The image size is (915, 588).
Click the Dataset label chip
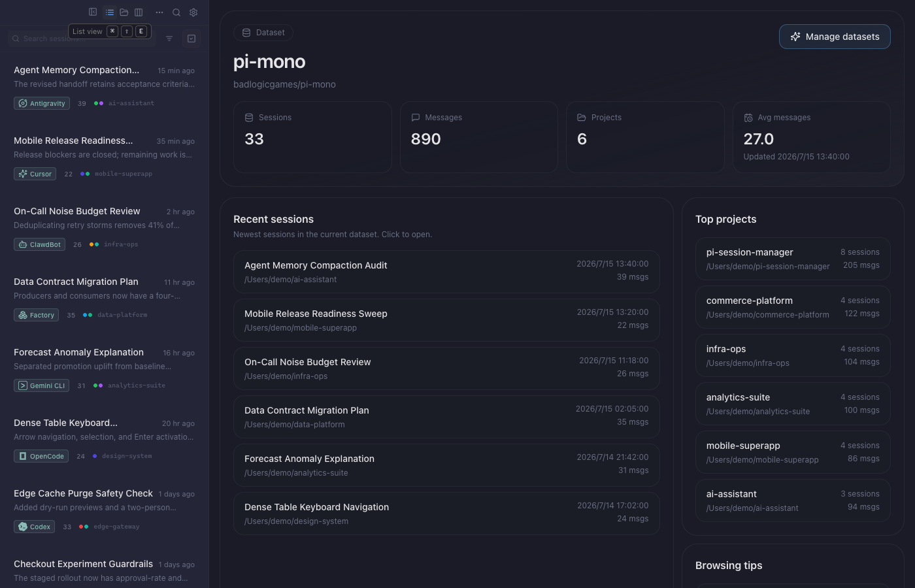(x=263, y=33)
